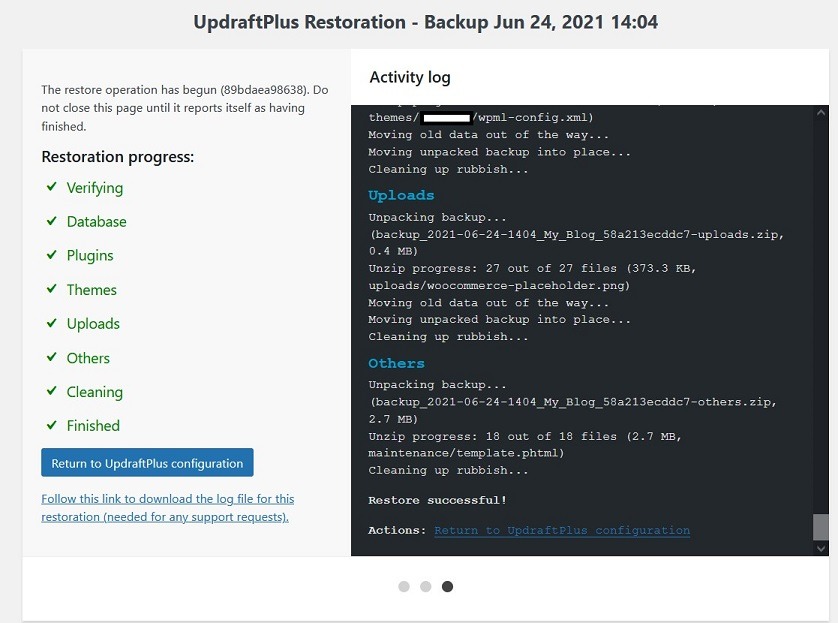838x623 pixels.
Task: Click the others.zip backup filename line
Action: pyautogui.click(x=572, y=402)
